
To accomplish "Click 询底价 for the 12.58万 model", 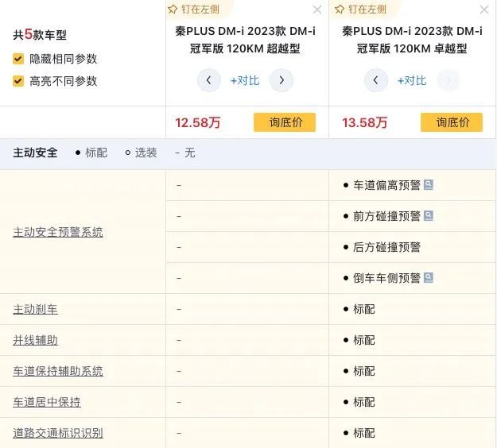I will coord(285,122).
